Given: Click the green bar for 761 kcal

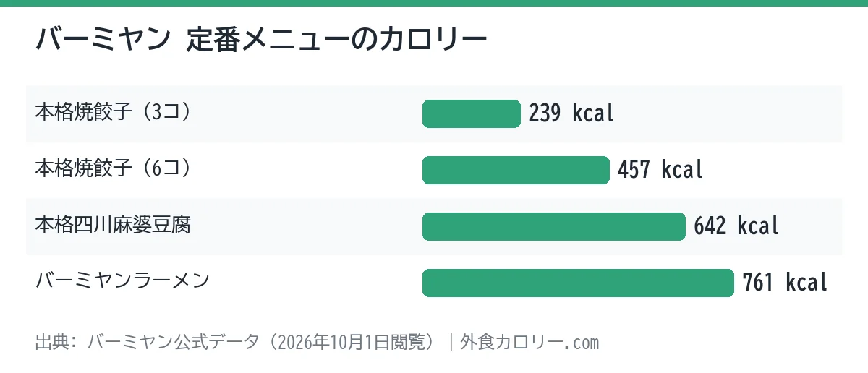Looking at the screenshot, I should point(579,283).
